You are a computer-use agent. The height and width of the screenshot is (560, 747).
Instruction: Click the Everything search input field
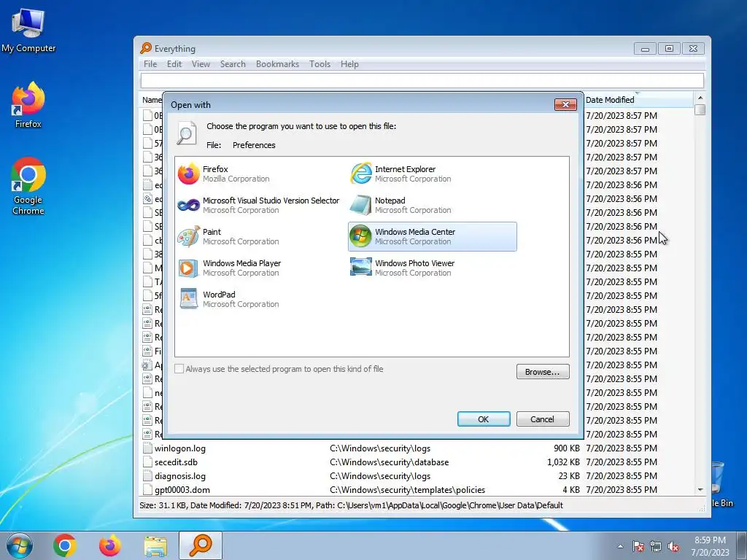click(422, 80)
